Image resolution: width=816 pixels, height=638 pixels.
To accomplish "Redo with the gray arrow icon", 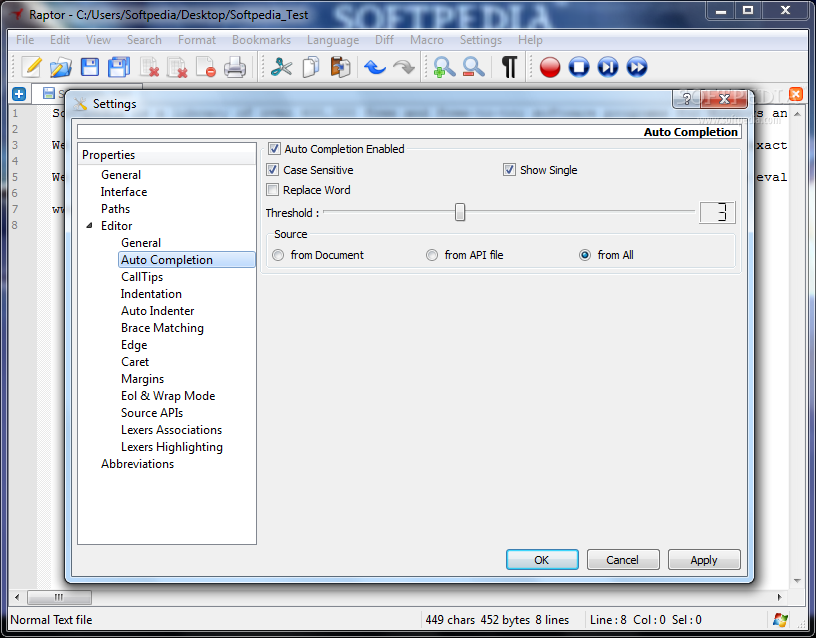I will click(x=404, y=67).
